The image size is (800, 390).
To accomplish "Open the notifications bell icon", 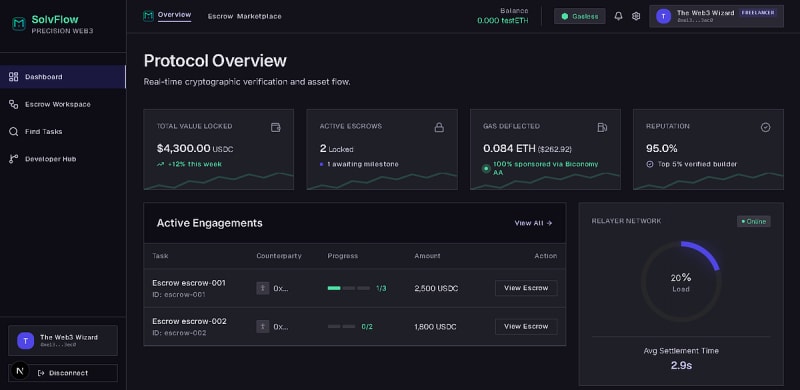I will pos(618,16).
